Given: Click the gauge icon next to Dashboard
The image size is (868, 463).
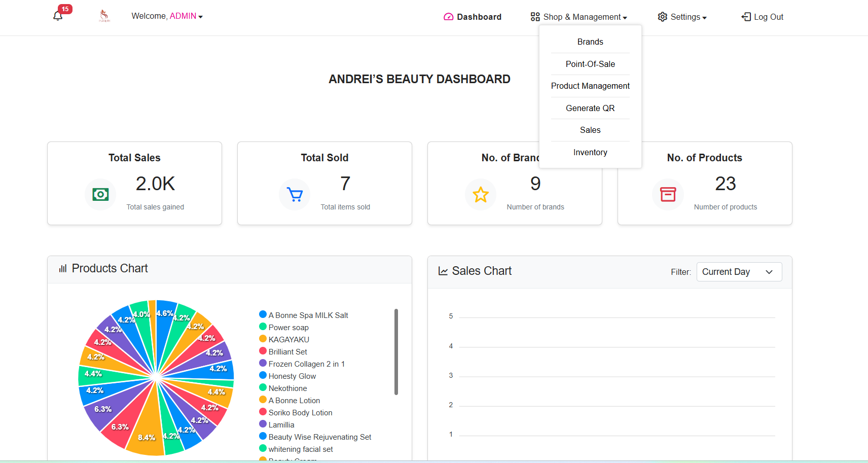Looking at the screenshot, I should coord(448,17).
